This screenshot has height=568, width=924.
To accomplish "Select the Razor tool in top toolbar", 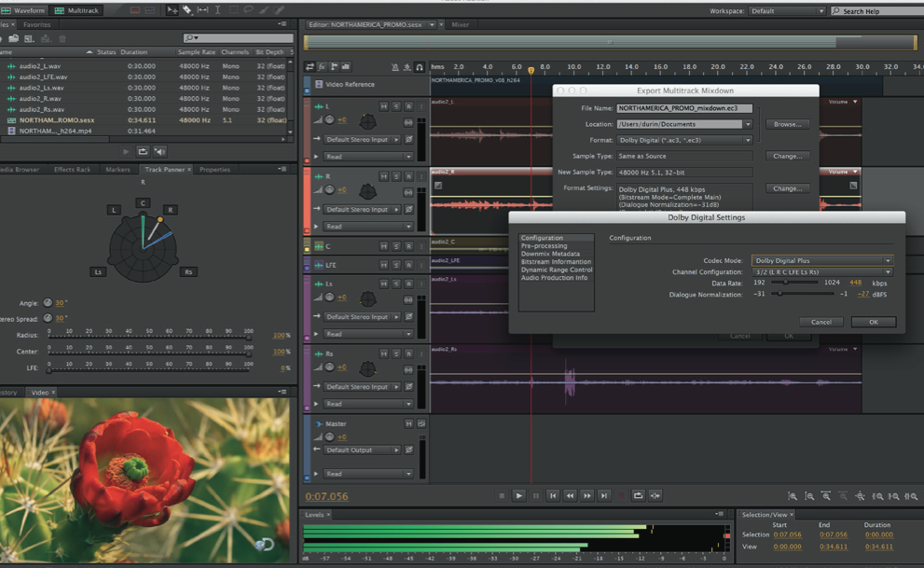I will tap(186, 10).
